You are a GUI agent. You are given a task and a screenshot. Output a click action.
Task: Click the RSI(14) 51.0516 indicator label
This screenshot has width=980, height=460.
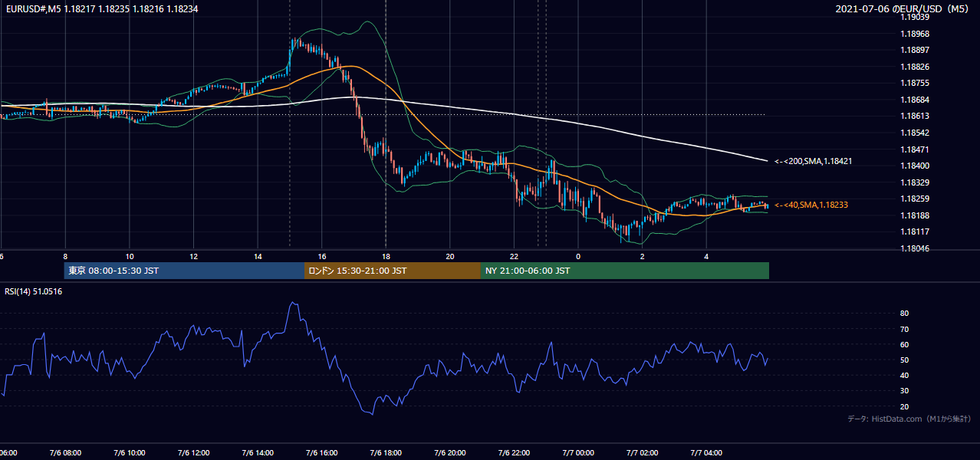coord(34,291)
